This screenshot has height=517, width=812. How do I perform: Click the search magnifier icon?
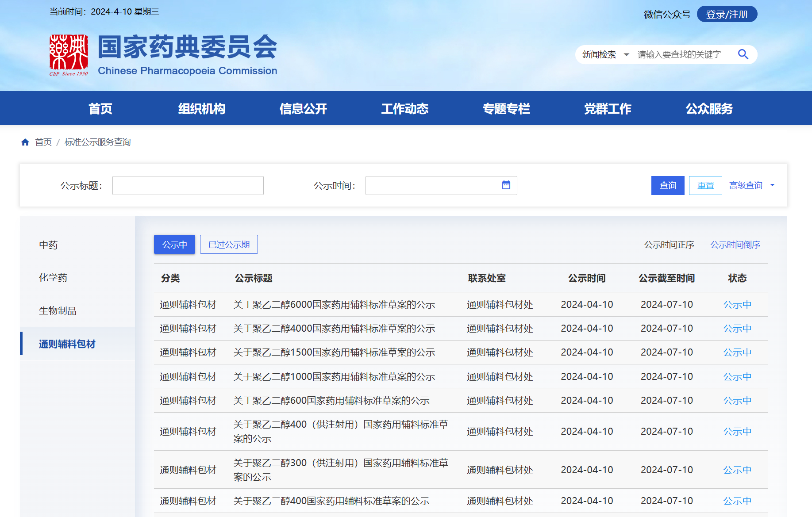743,54
